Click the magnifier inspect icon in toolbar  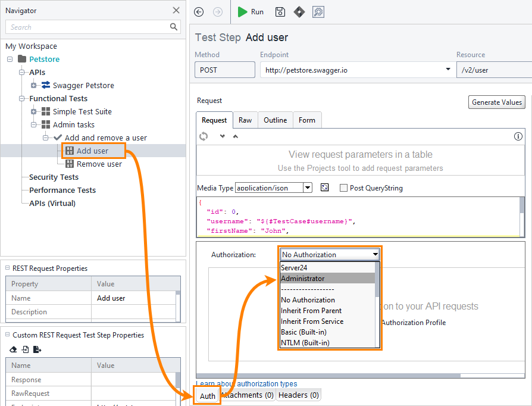pyautogui.click(x=318, y=12)
